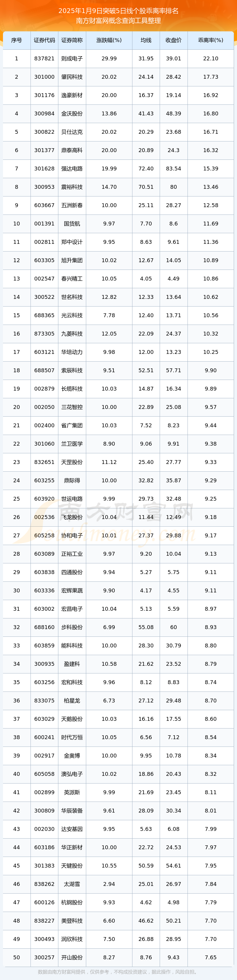Select stock name 澳弘电子
237x980 pixels.
click(72, 774)
